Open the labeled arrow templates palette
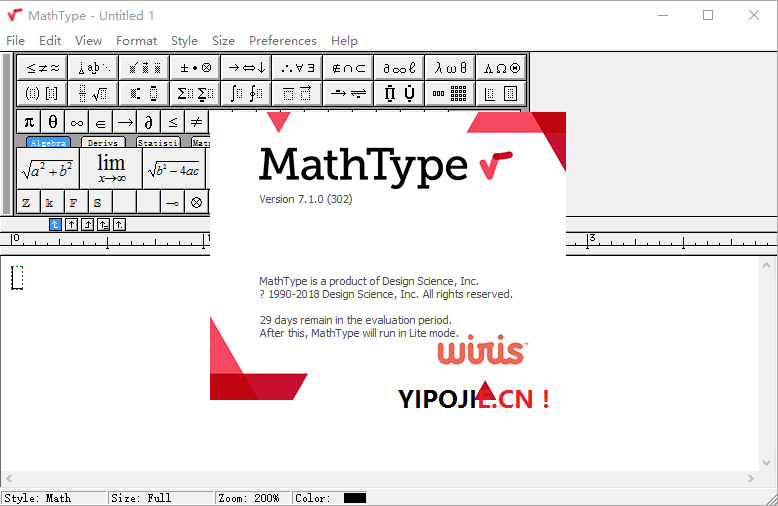The width and height of the screenshot is (778, 506). click(348, 93)
